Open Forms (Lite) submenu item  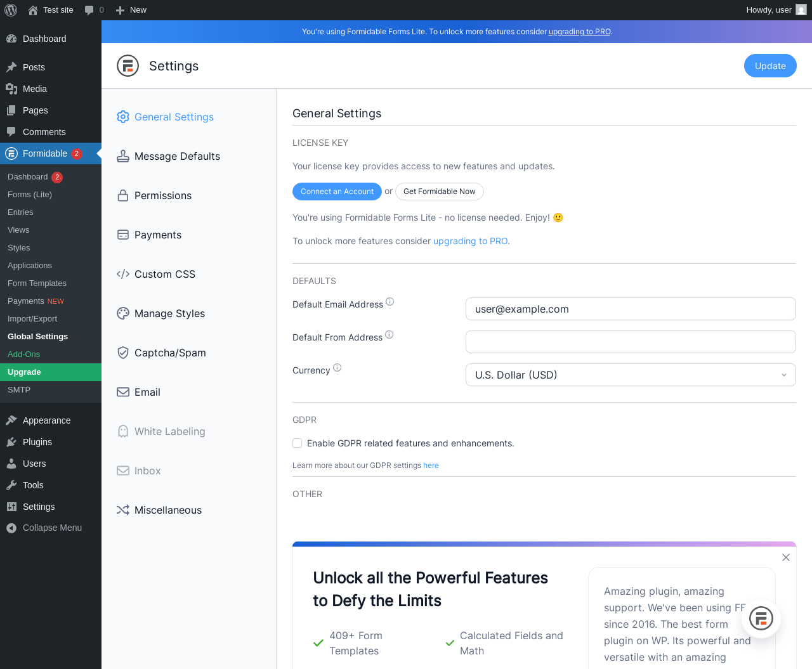pos(51,195)
